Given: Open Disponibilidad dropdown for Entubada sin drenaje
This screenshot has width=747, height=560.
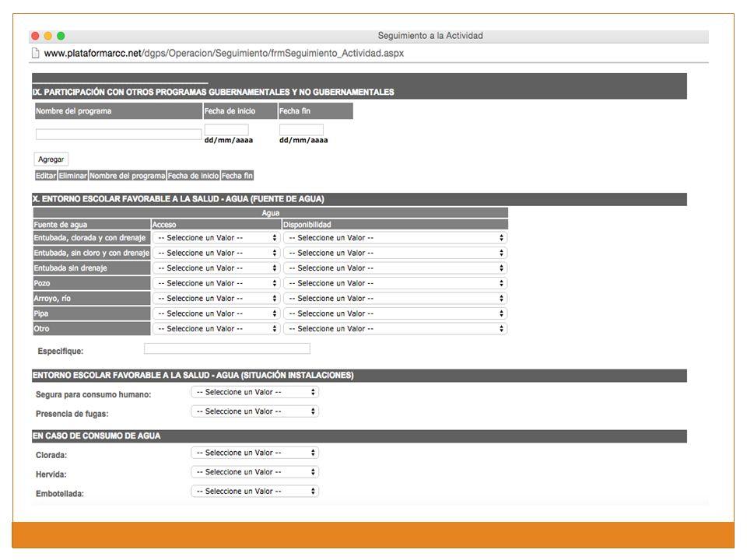Looking at the screenshot, I should pyautogui.click(x=395, y=268).
